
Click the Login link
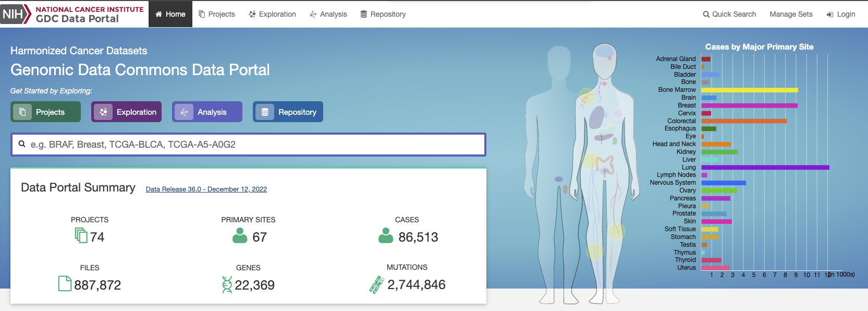(x=840, y=14)
